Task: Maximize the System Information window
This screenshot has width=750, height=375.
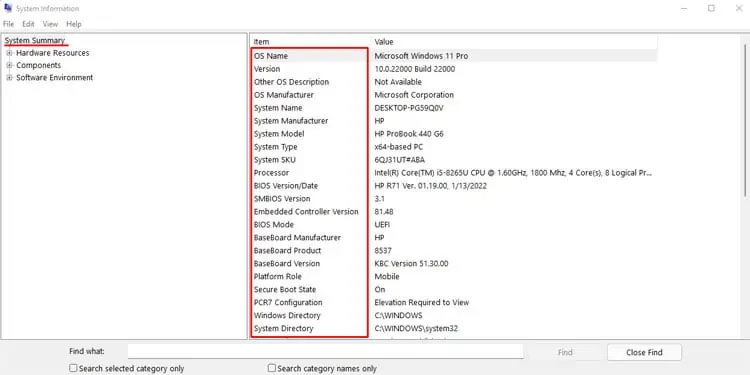Action: [711, 8]
